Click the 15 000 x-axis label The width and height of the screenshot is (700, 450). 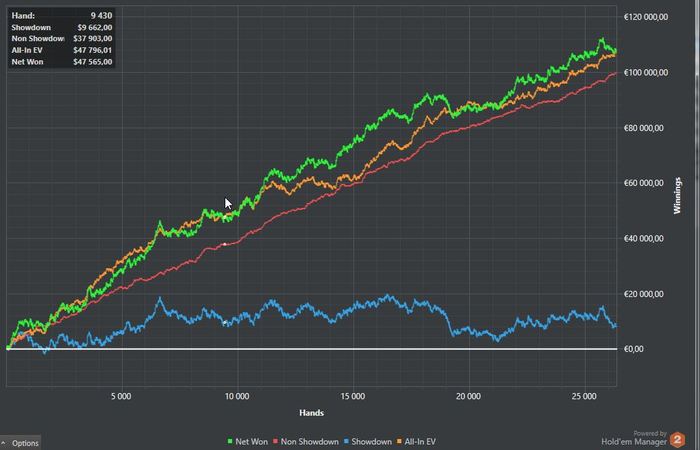click(353, 396)
